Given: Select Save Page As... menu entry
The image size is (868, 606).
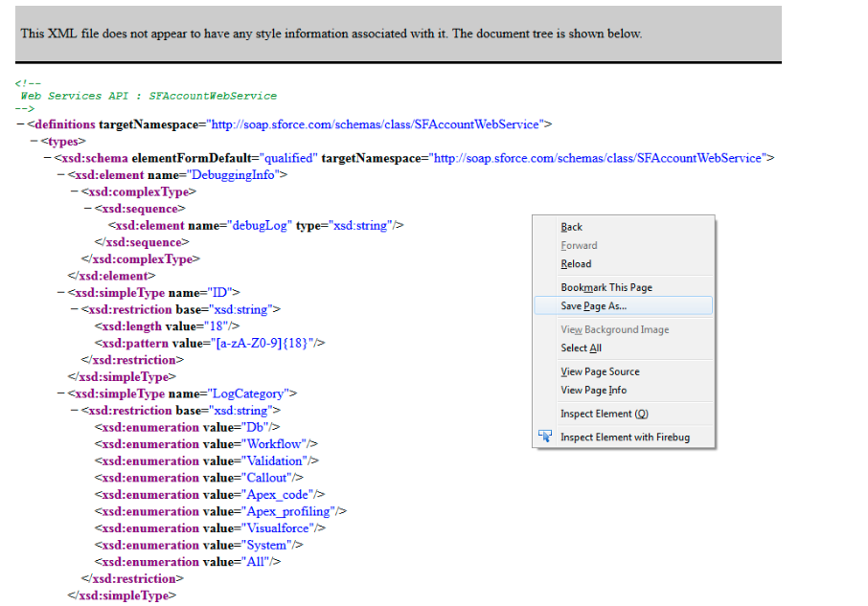Looking at the screenshot, I should (623, 305).
